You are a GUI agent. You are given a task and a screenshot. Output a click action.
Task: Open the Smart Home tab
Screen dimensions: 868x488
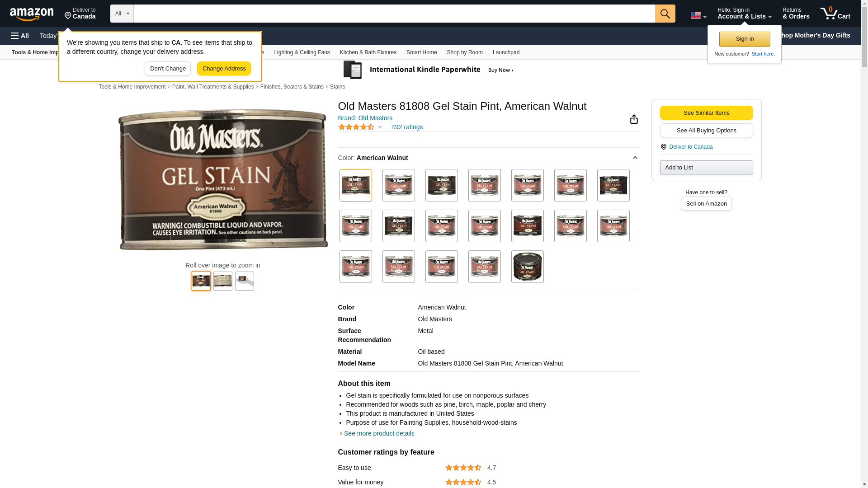pyautogui.click(x=421, y=52)
